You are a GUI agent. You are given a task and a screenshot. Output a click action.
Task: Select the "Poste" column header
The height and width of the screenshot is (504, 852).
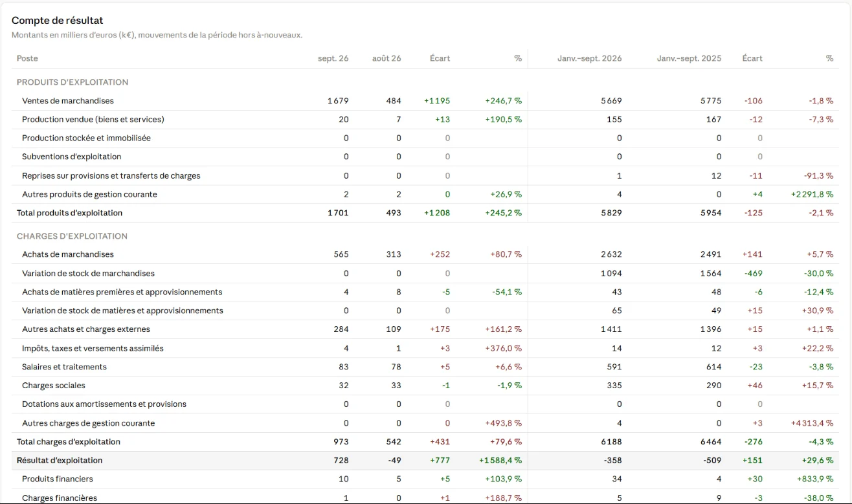point(27,58)
